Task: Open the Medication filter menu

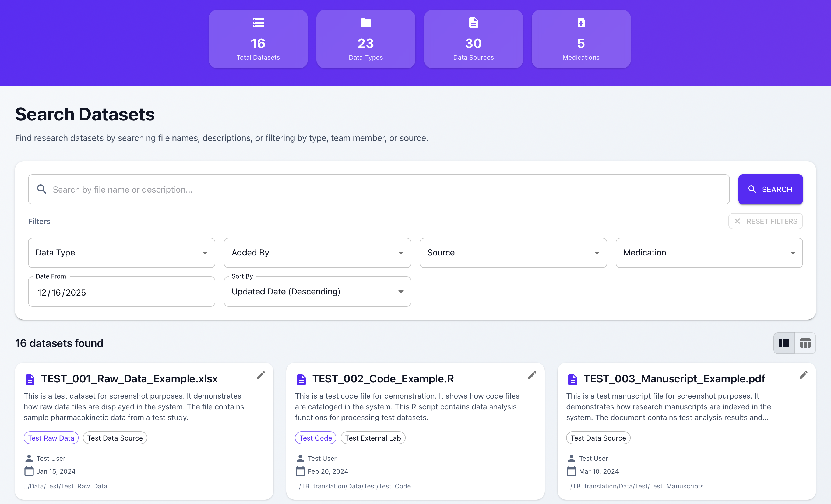Action: pos(709,253)
